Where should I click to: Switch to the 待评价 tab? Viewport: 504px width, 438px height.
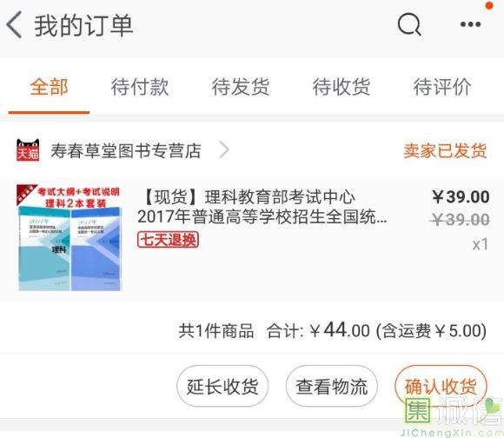coord(442,87)
